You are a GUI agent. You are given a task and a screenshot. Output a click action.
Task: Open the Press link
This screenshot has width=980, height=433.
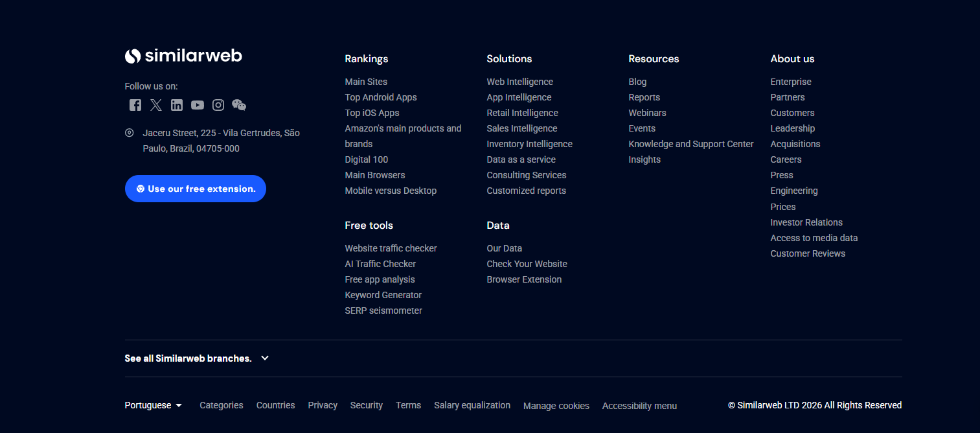click(782, 175)
